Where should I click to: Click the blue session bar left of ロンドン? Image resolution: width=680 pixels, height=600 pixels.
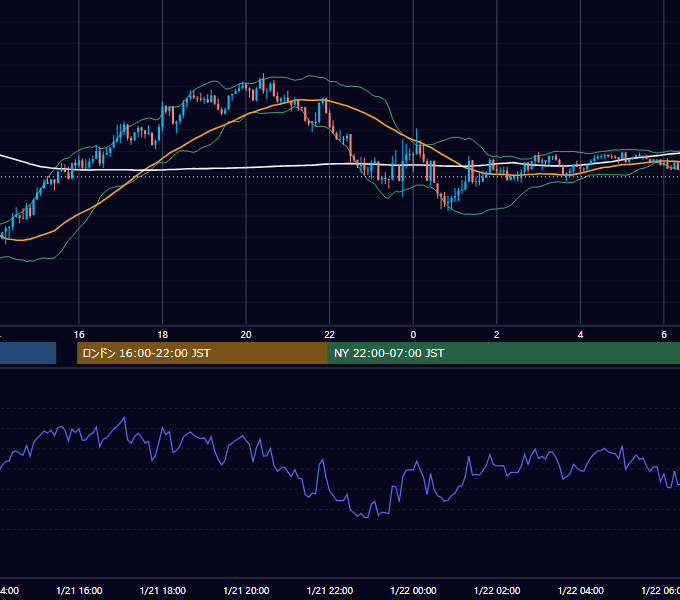[x=28, y=353]
